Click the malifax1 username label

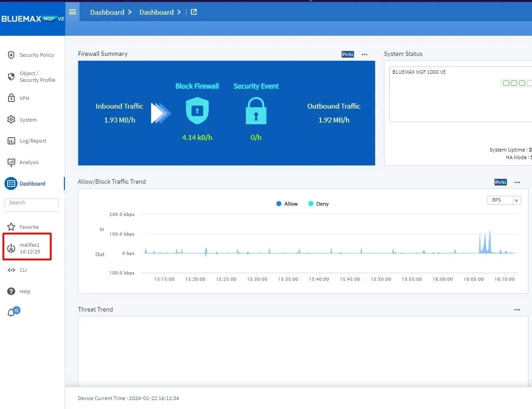coord(30,245)
